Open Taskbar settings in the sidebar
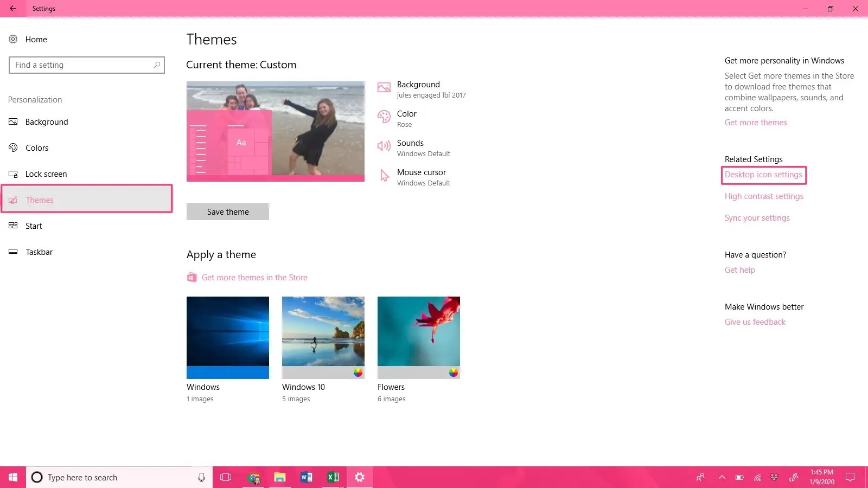The height and width of the screenshot is (488, 868). click(x=87, y=252)
